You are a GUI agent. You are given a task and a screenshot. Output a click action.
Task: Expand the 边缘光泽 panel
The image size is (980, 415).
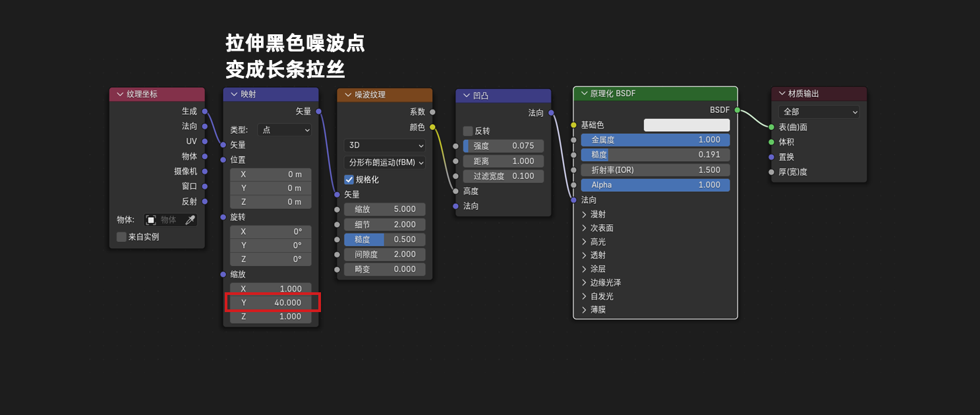[x=584, y=282]
